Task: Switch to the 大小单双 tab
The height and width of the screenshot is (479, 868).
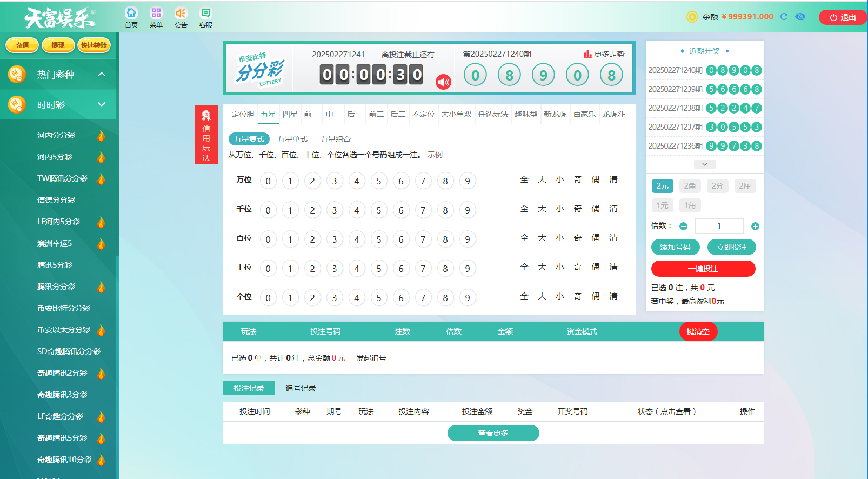Action: tap(456, 114)
